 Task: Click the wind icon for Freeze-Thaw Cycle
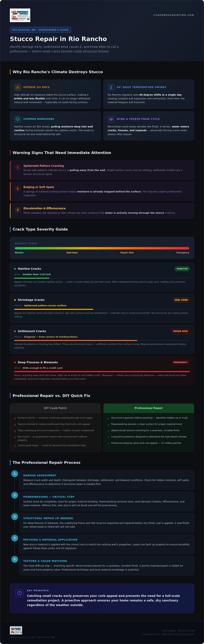[x=111, y=119]
